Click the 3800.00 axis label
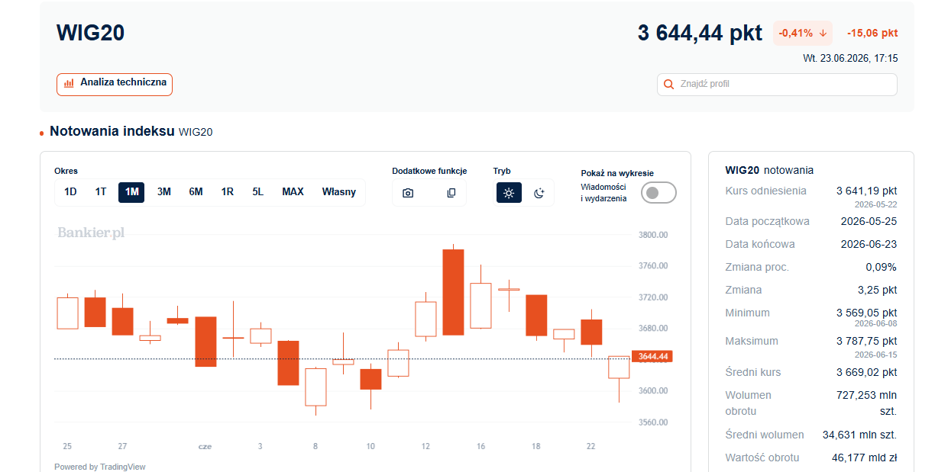Screen dimensions: 948x472 point(653,235)
